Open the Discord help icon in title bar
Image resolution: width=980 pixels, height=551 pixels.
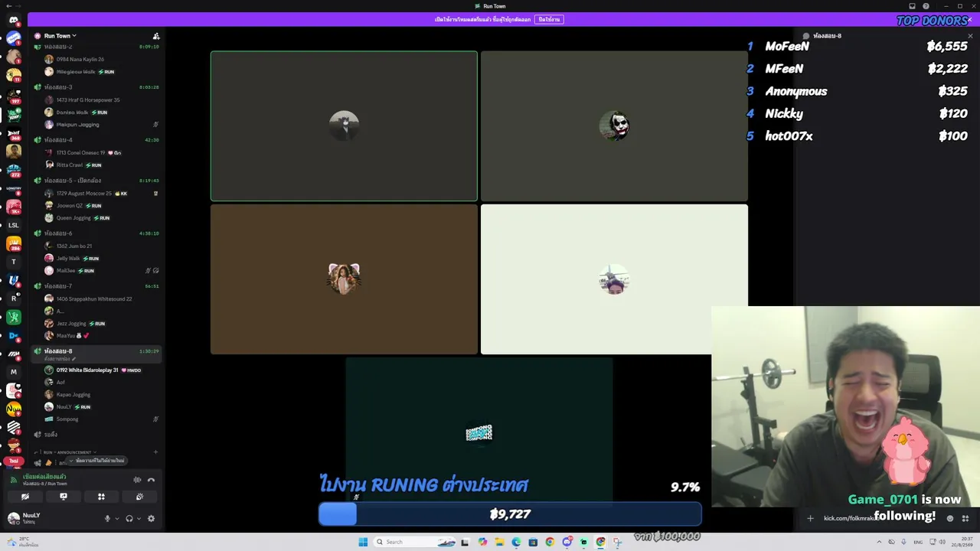coord(926,6)
